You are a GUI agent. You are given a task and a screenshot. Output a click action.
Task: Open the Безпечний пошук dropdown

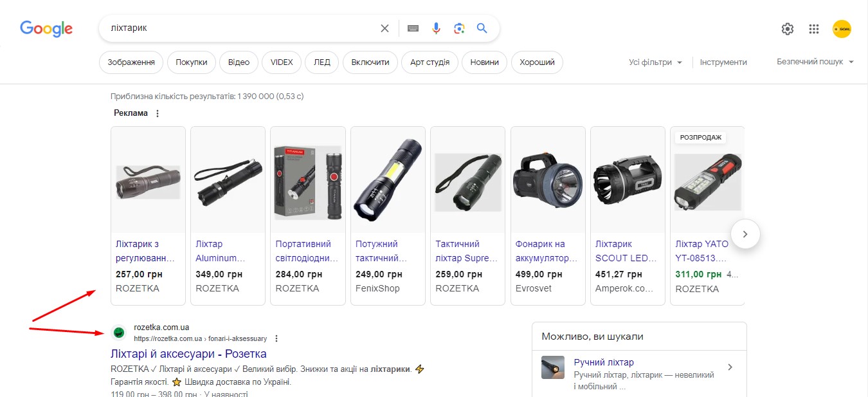pyautogui.click(x=815, y=62)
